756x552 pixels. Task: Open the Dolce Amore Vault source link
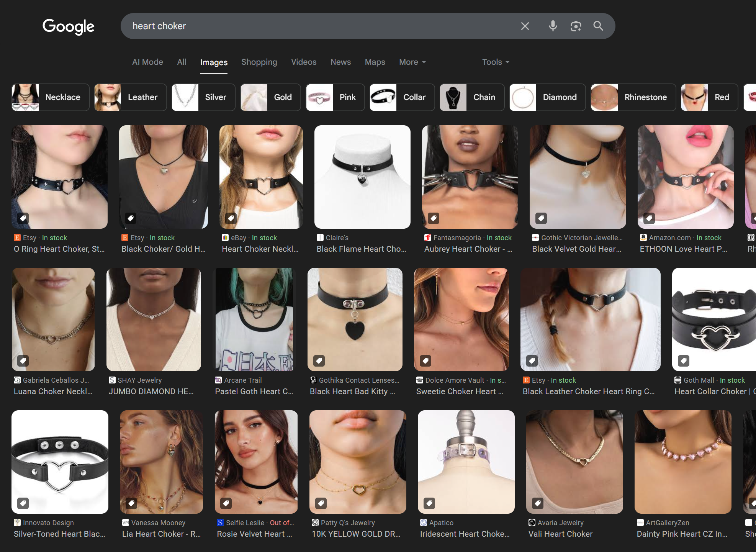point(455,380)
